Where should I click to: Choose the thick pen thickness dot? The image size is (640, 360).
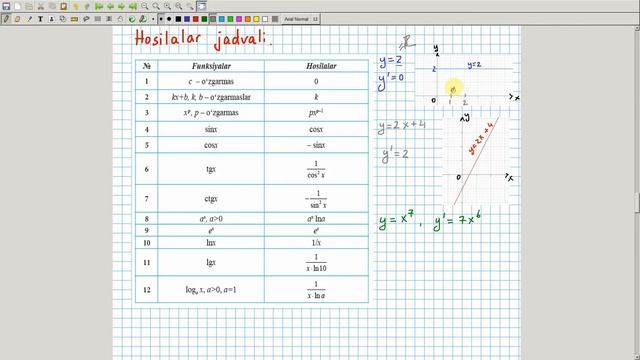click(169, 19)
